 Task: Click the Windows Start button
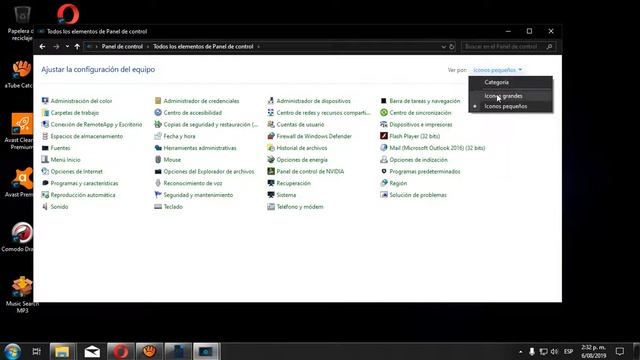point(12,351)
